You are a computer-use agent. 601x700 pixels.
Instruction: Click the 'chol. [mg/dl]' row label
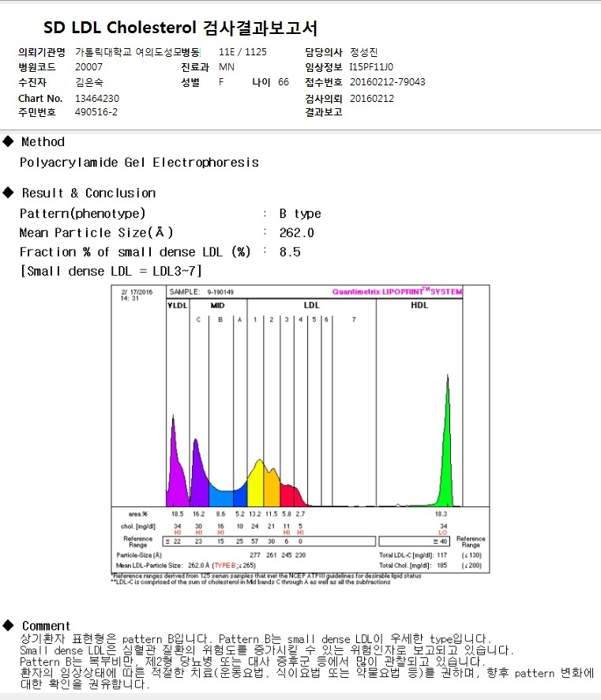pyautogui.click(x=138, y=526)
